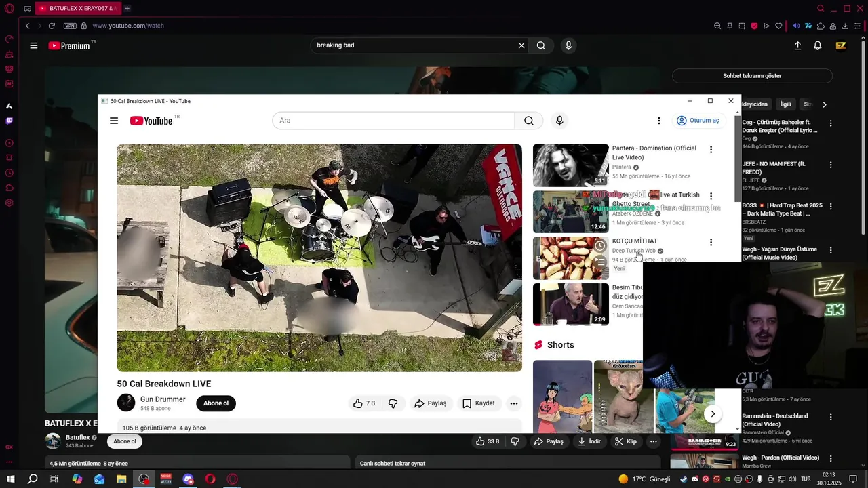868x488 pixels.
Task: Go back with the browser back arrow
Action: click(27, 26)
